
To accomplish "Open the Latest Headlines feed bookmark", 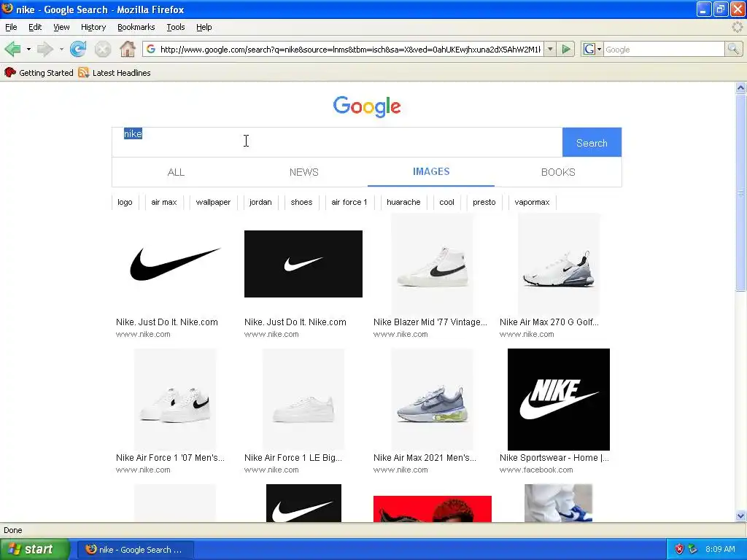I will click(x=115, y=73).
